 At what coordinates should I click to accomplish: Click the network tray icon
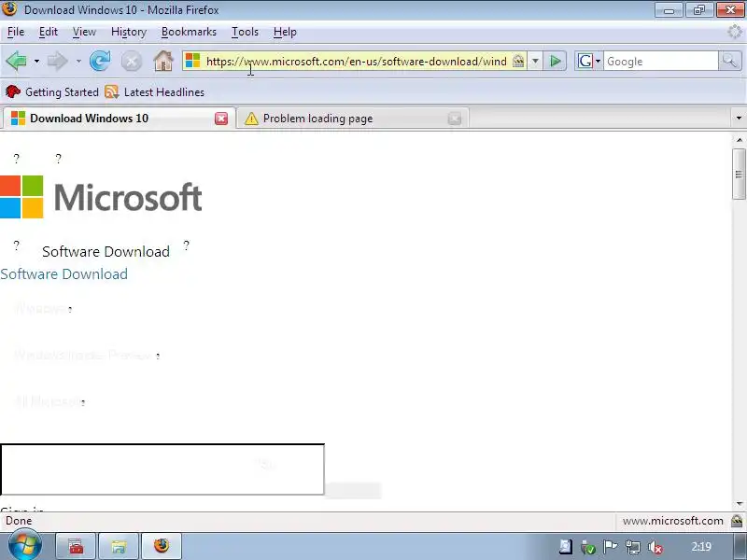633,547
